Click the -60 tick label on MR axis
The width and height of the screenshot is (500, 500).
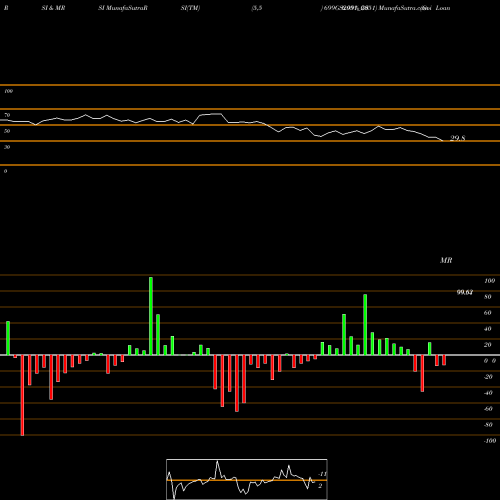coord(488,409)
